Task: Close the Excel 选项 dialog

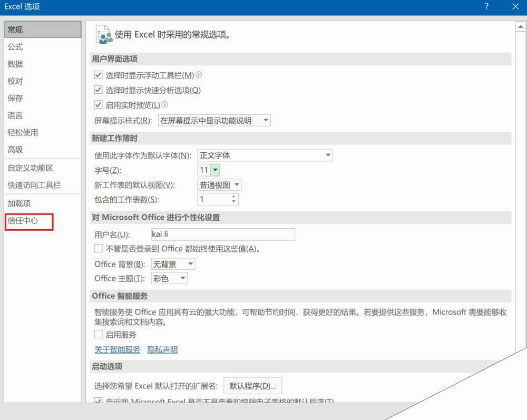Action: 515,6
